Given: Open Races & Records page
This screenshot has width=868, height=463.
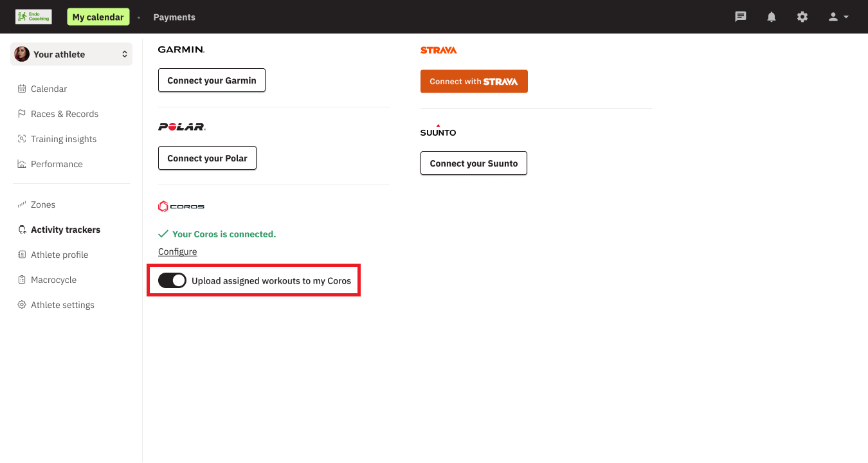Looking at the screenshot, I should click(64, 114).
